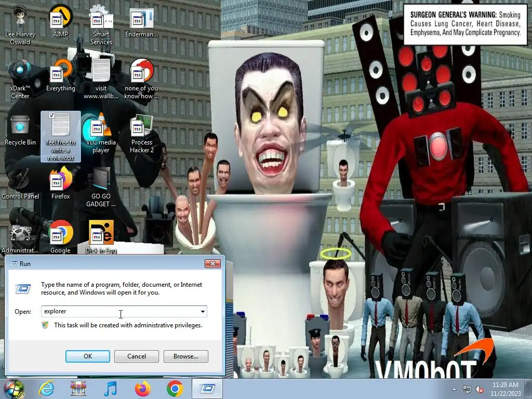Open the Lee Harvey Oswald desktop icon

[20, 25]
